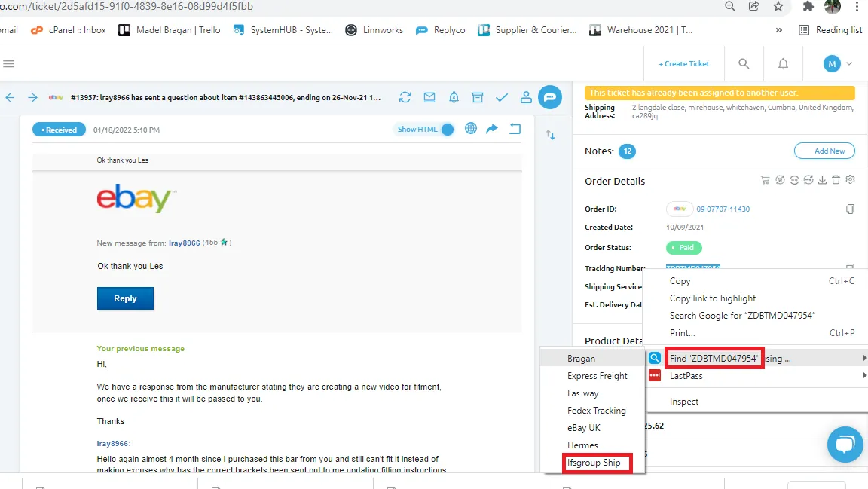Open the Notes count badge 12
Viewport: 868px width, 489px height.
pos(627,151)
